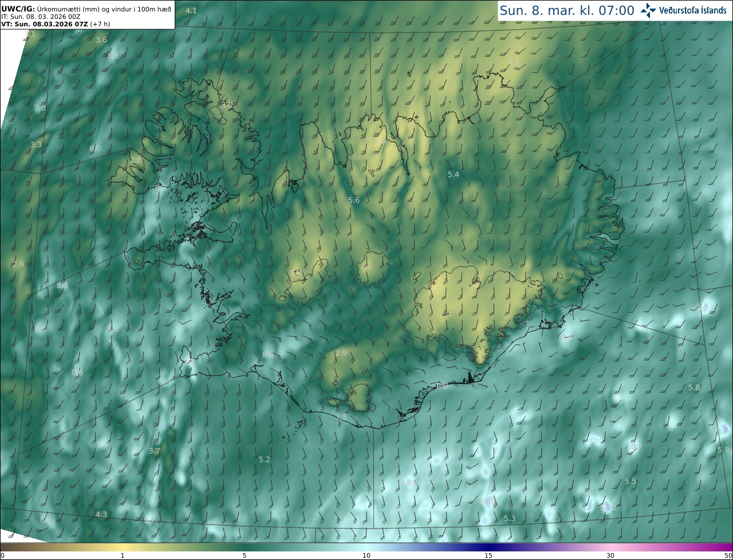Viewport: 733px width, 560px height.
Task: Click the 5.4 value on the map
Action: click(454, 173)
